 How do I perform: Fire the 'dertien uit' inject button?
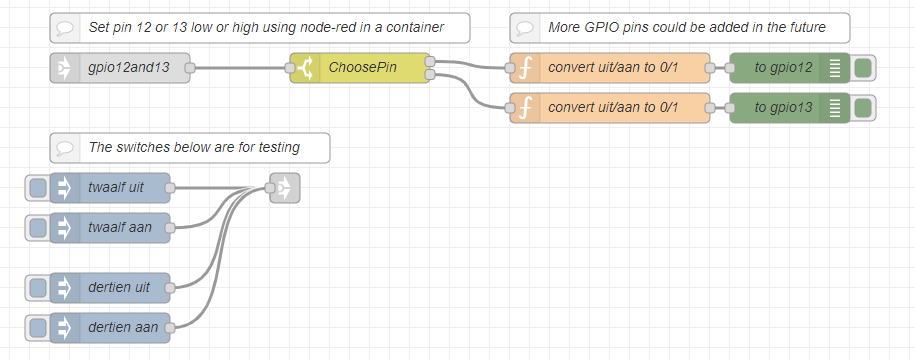[38, 288]
